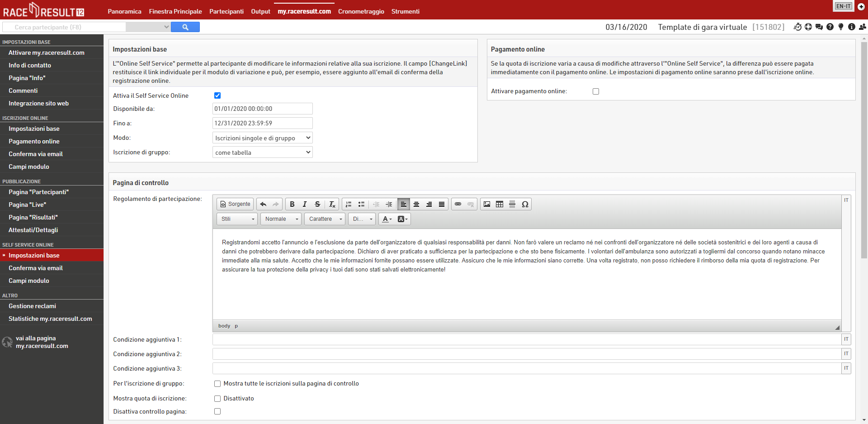Click the Italic formatting icon

(305, 205)
